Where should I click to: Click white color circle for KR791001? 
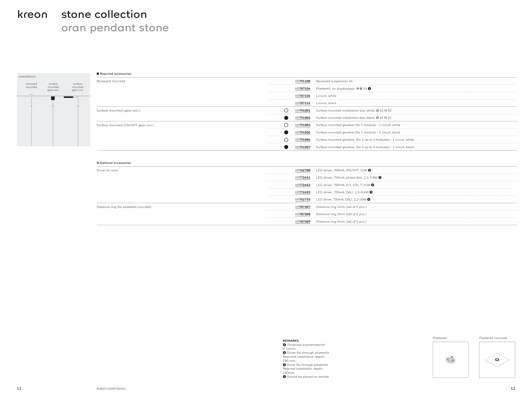(x=286, y=111)
